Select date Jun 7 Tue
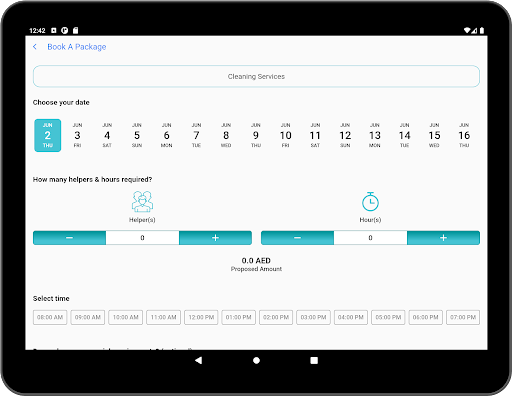The height and width of the screenshot is (396, 512). [196, 135]
